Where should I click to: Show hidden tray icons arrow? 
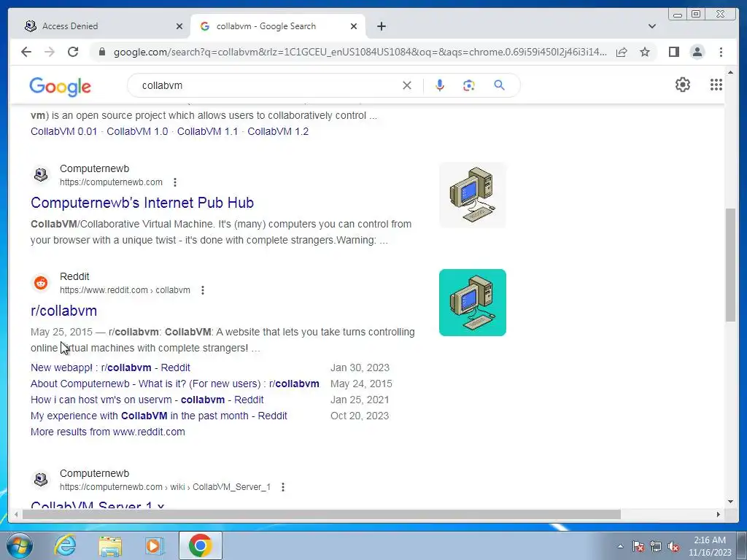tap(620, 547)
